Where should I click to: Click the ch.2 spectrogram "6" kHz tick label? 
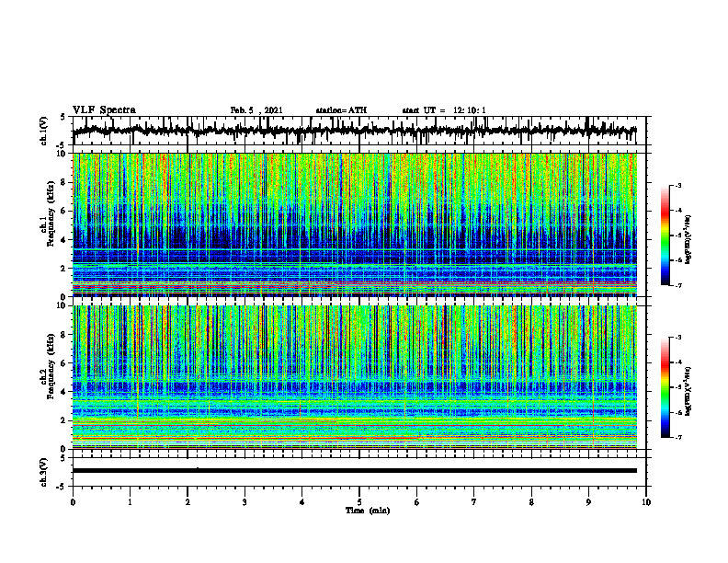pyautogui.click(x=64, y=363)
